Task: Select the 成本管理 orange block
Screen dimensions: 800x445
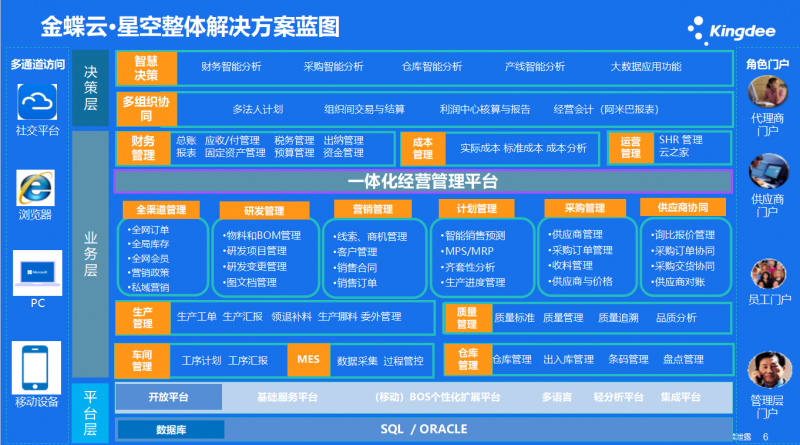Action: click(x=423, y=149)
